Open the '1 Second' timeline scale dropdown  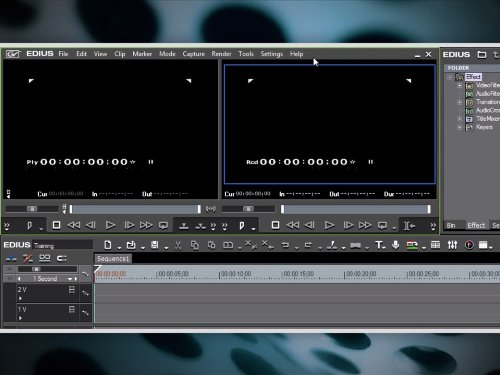click(70, 279)
